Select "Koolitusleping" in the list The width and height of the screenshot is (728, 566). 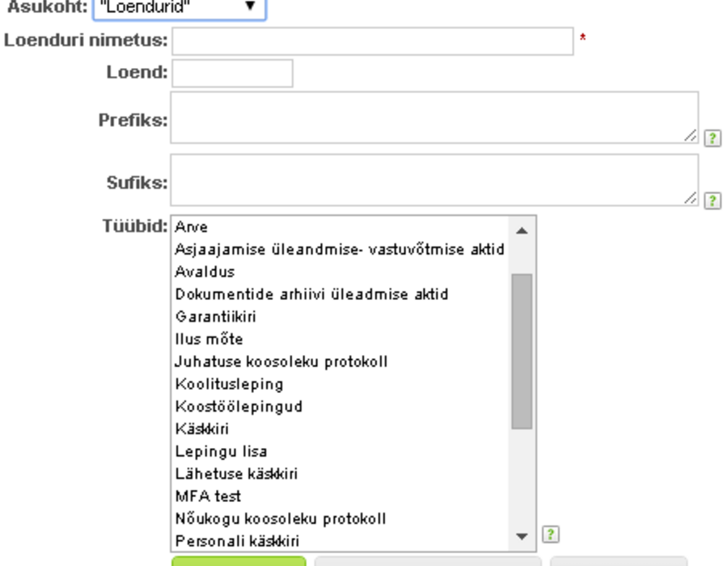click(x=341, y=384)
